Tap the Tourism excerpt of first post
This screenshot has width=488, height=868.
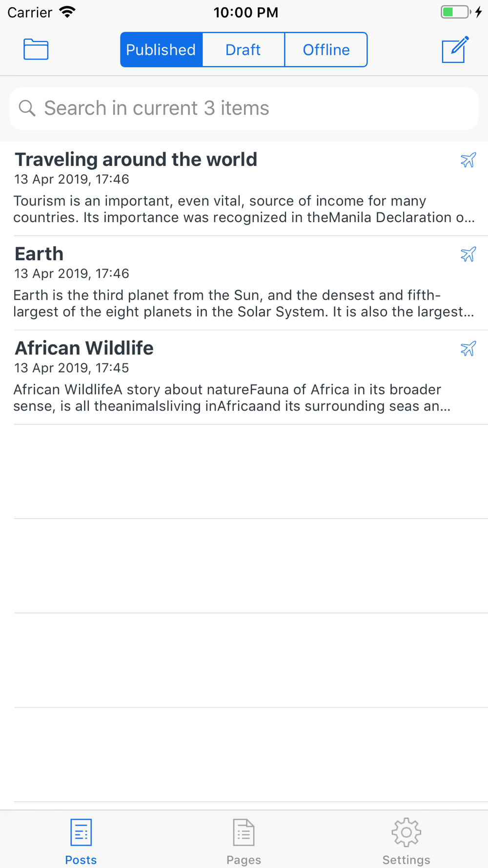(x=244, y=209)
